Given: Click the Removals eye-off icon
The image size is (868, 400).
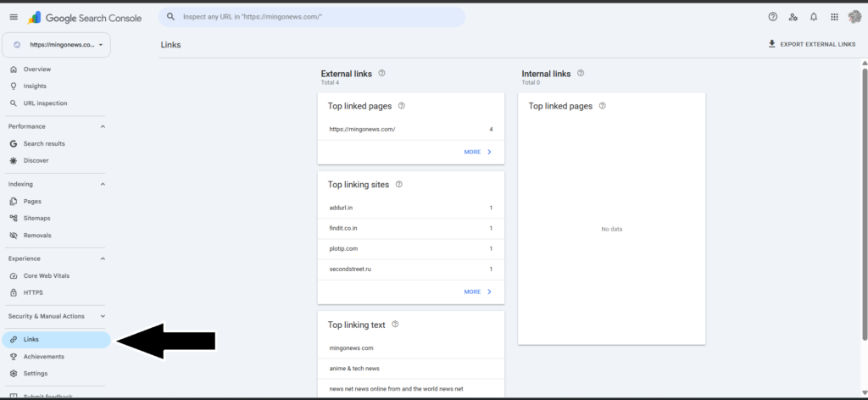Looking at the screenshot, I should pos(14,235).
